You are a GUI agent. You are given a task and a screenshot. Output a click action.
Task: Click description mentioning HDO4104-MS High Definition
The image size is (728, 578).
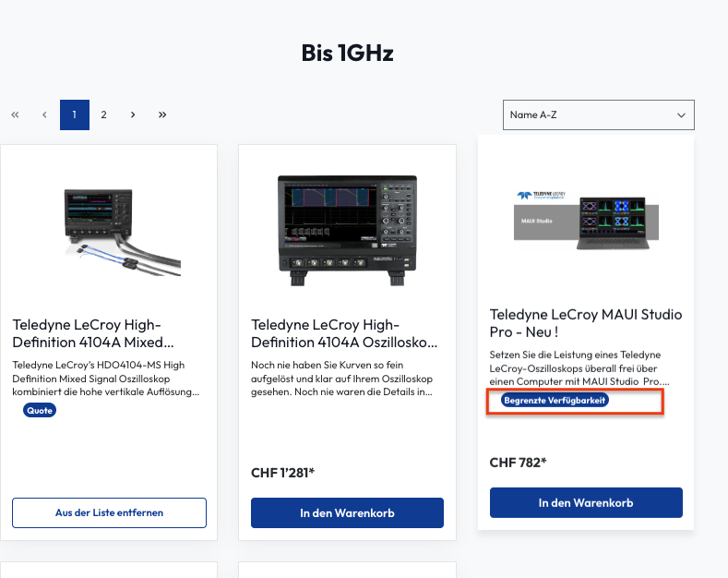(106, 379)
